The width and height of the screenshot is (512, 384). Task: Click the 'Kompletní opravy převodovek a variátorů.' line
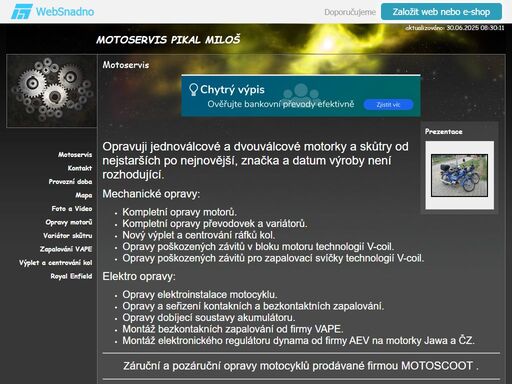pyautogui.click(x=215, y=223)
